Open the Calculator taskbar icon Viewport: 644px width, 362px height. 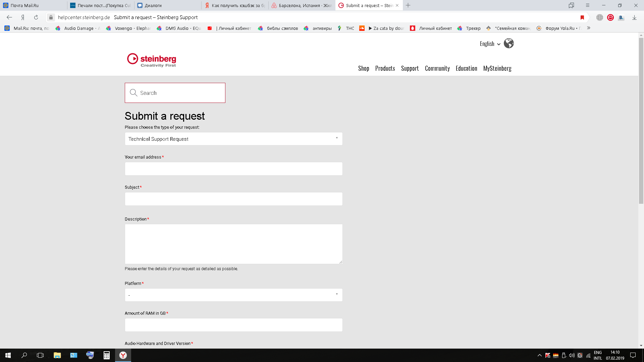(x=106, y=355)
